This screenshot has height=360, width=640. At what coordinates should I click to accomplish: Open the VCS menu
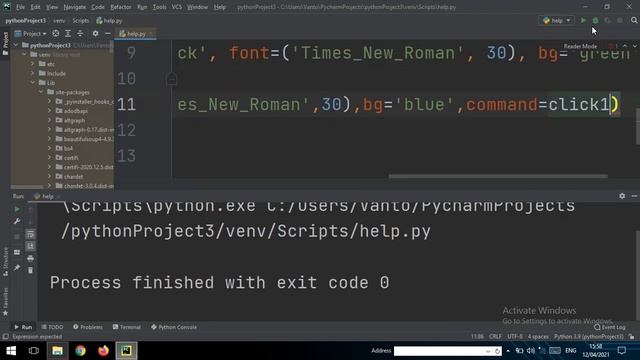click(x=177, y=7)
